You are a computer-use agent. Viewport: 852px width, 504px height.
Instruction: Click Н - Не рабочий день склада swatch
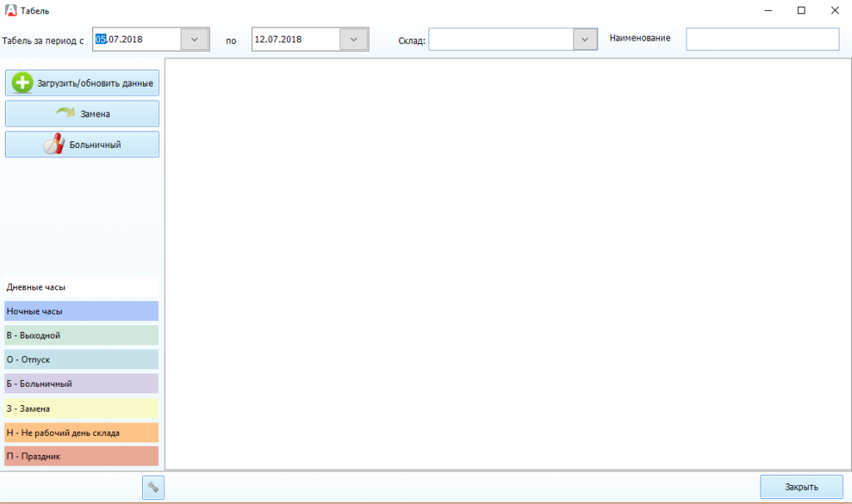pyautogui.click(x=82, y=432)
